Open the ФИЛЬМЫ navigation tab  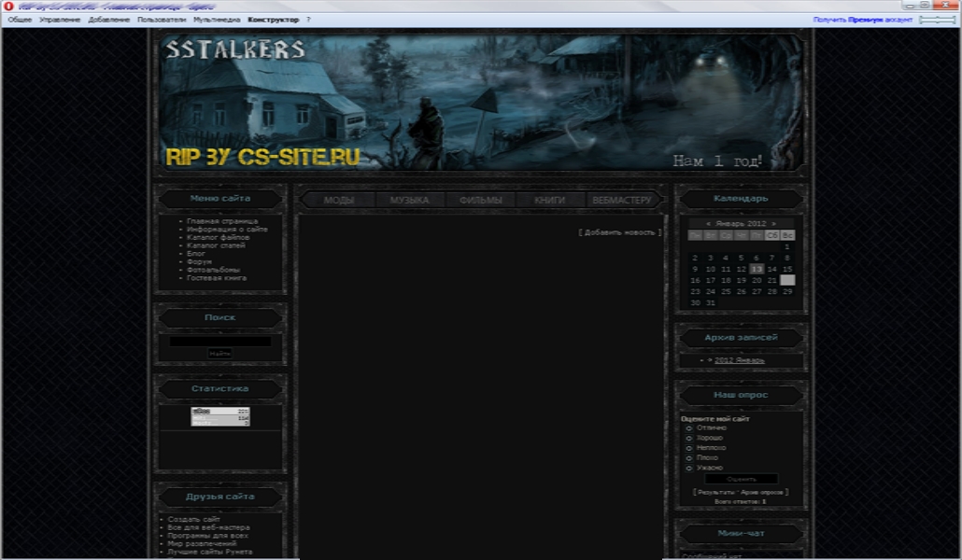(x=480, y=200)
